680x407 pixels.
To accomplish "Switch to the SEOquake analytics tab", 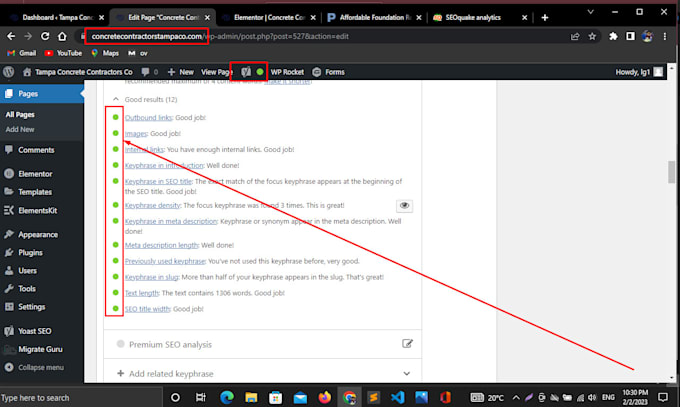I will pos(473,17).
